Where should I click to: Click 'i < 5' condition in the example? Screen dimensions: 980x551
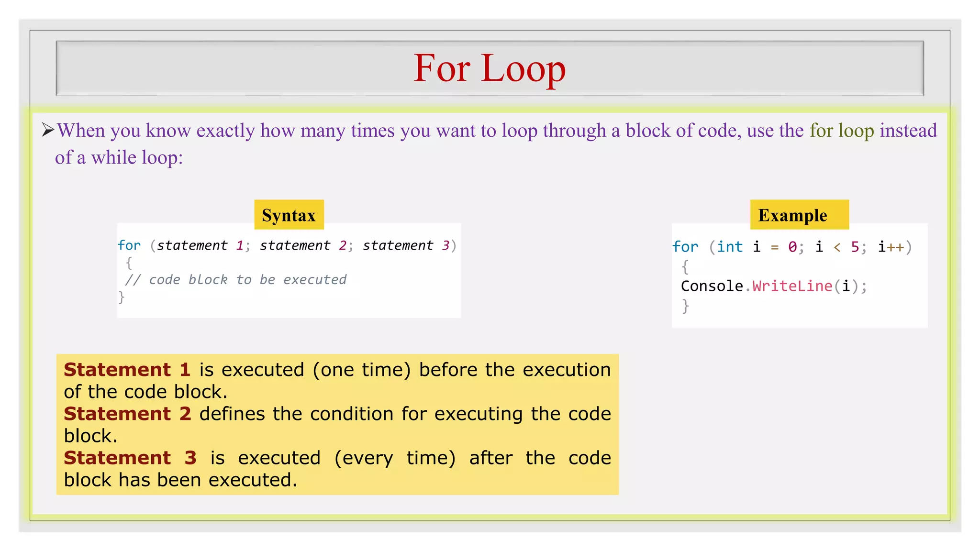837,247
